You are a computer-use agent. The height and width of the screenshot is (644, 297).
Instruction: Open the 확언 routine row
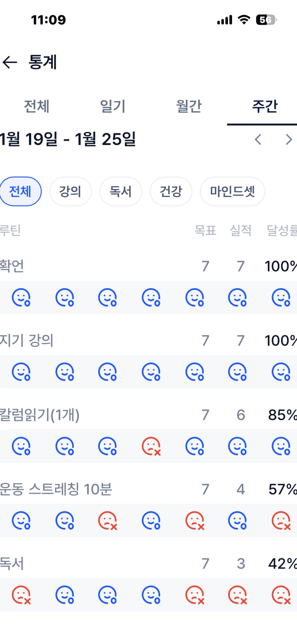(12, 266)
